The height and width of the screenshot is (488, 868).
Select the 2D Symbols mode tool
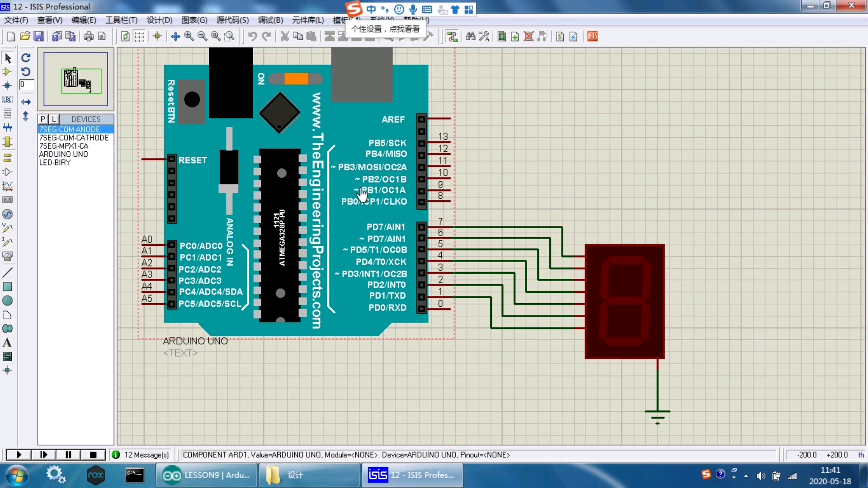tap(7, 357)
